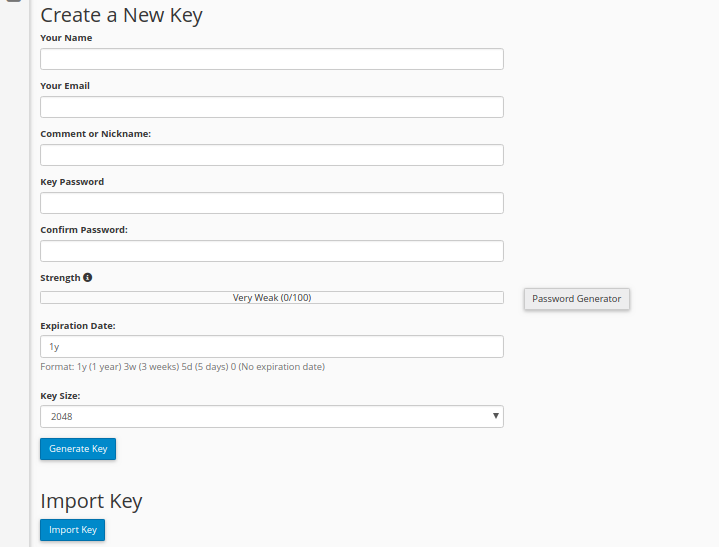Image resolution: width=719 pixels, height=547 pixels.
Task: Click the "Key Size:" label
Action: pos(60,396)
